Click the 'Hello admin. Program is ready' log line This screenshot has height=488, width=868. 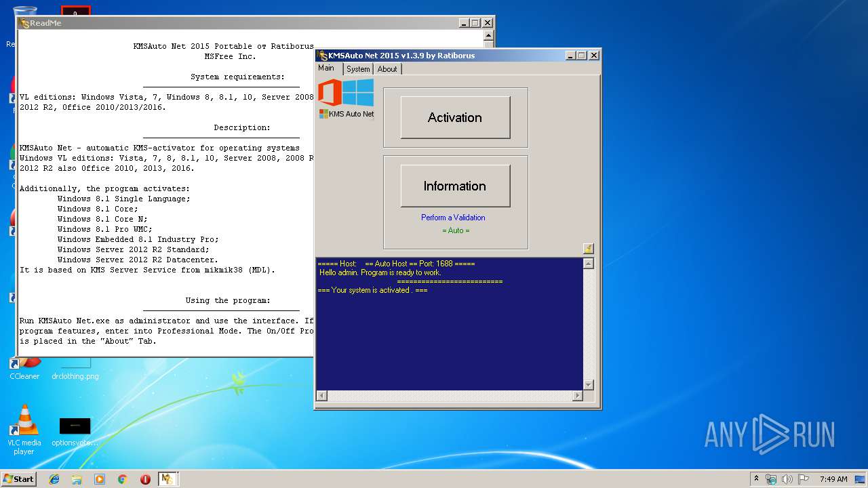pyautogui.click(x=380, y=272)
